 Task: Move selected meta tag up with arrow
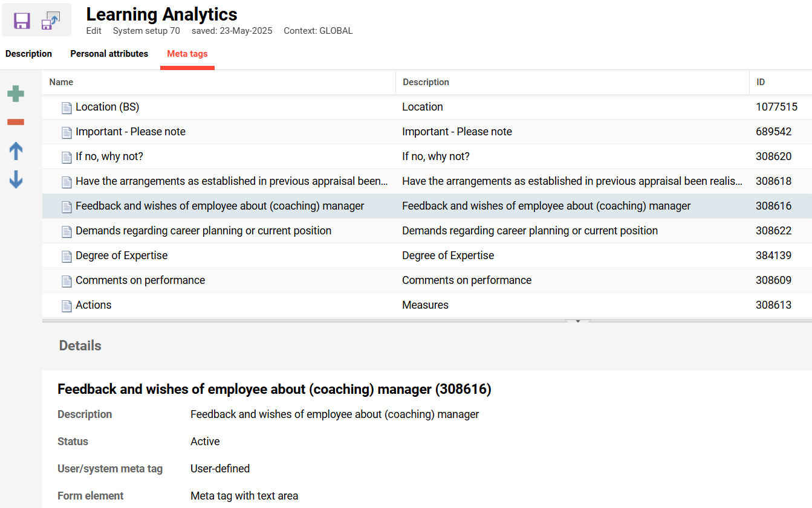16,151
